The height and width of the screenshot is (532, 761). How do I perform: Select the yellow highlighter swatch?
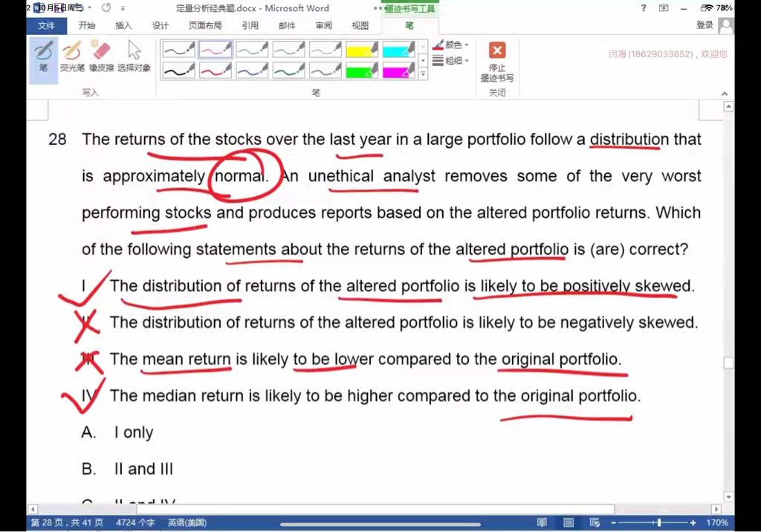point(363,50)
